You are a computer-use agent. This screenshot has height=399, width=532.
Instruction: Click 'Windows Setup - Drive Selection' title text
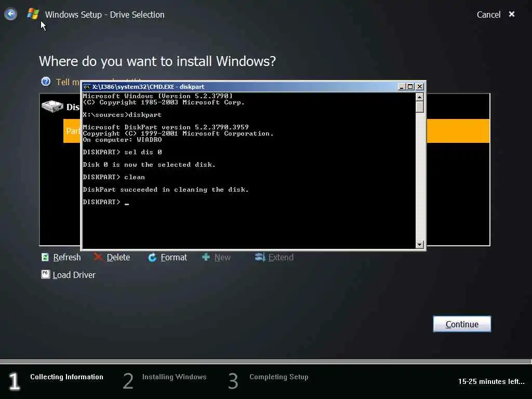pyautogui.click(x=104, y=15)
